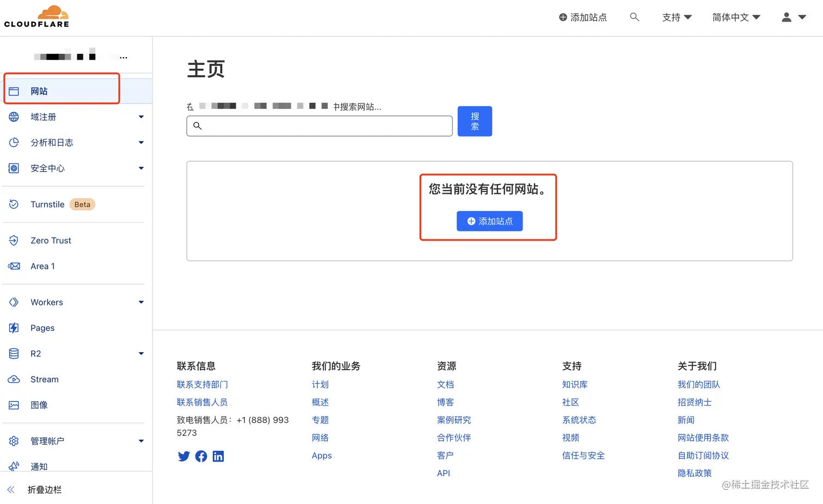823x504 pixels.
Task: Expand the 分析和日志 submenu arrow
Action: pos(142,143)
